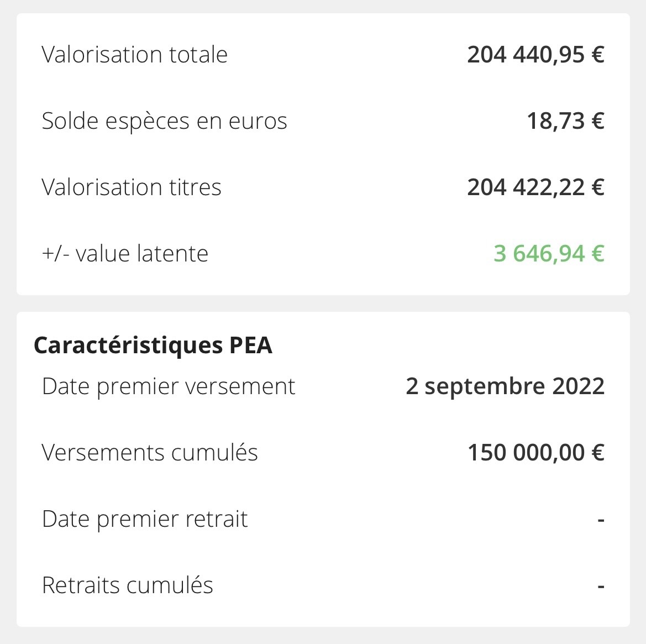Tap the Solde espèces en euros label
646x644 pixels.
164,121
